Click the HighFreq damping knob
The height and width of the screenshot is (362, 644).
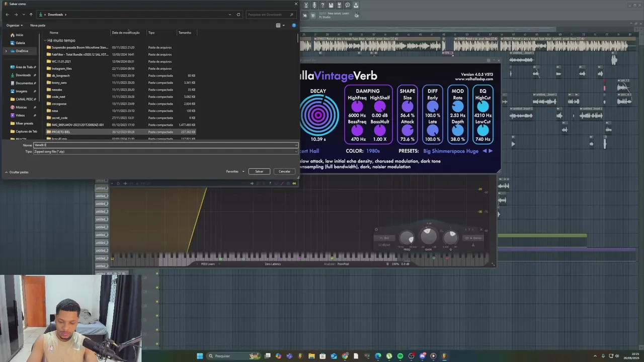coord(357,106)
